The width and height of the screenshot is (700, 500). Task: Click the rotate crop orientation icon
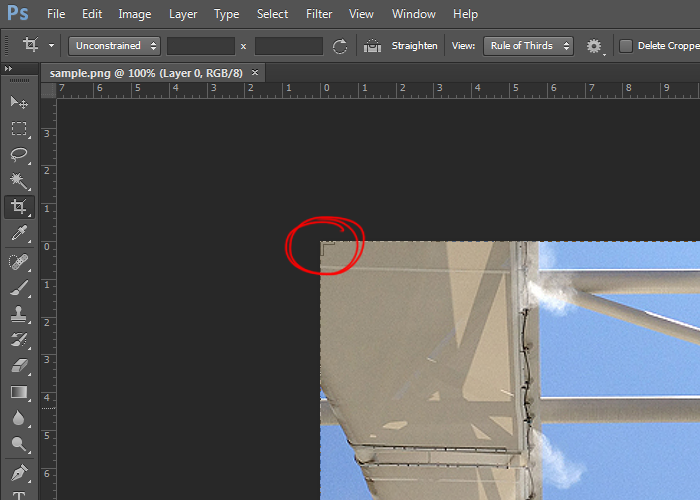[340, 46]
